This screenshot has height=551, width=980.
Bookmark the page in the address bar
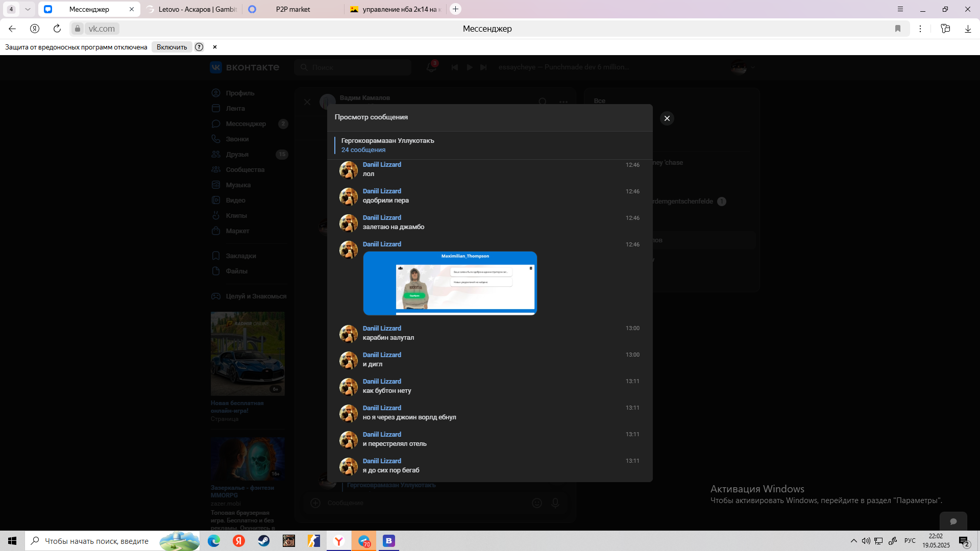click(x=898, y=29)
